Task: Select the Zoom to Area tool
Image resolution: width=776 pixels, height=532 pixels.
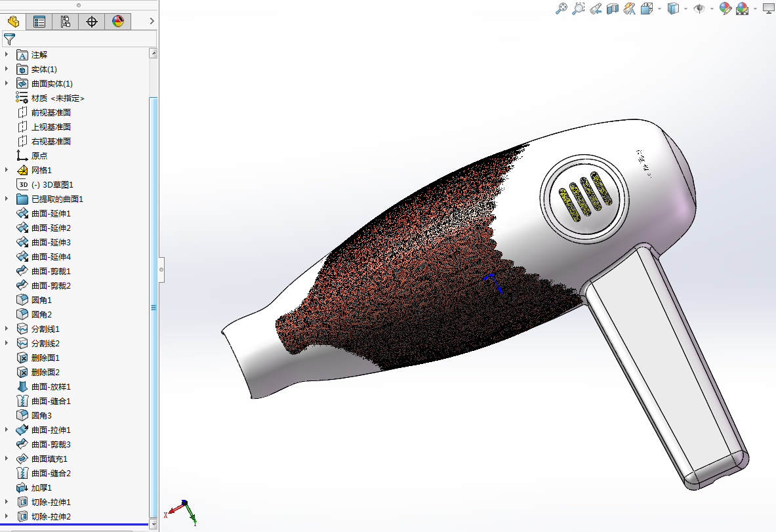Action: pyautogui.click(x=578, y=9)
